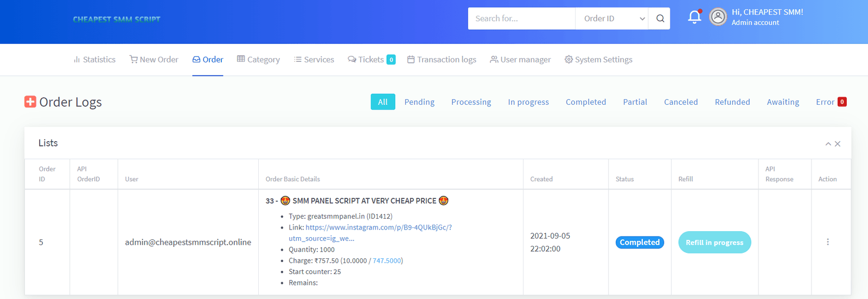868x299 pixels.
Task: Collapse the Lists panel with chevron
Action: (x=828, y=144)
